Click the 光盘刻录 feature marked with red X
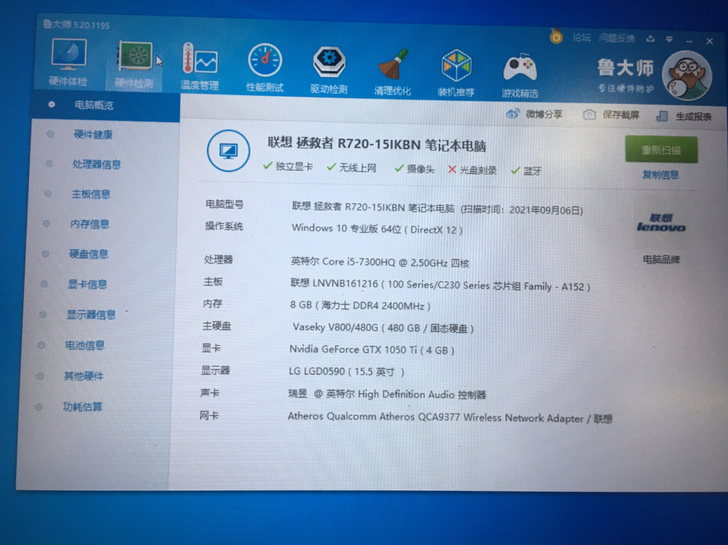The width and height of the screenshot is (728, 545). tap(472, 170)
